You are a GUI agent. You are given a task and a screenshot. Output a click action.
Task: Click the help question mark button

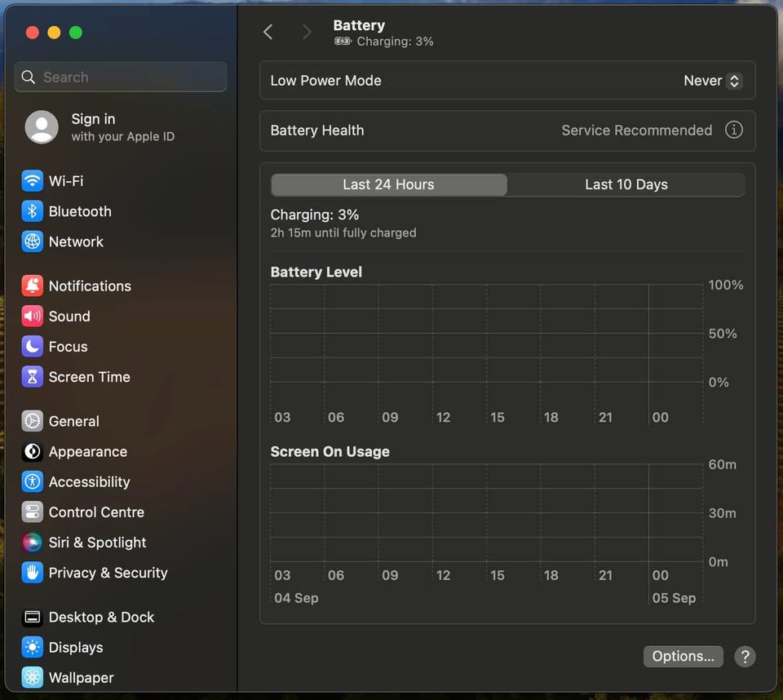tap(745, 657)
